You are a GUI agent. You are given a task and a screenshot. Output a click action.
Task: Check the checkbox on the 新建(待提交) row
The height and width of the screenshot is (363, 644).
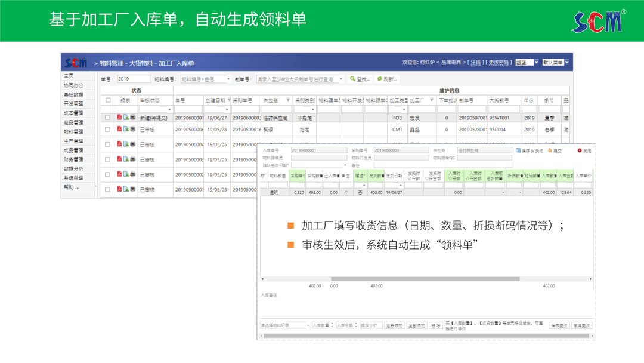(107, 118)
